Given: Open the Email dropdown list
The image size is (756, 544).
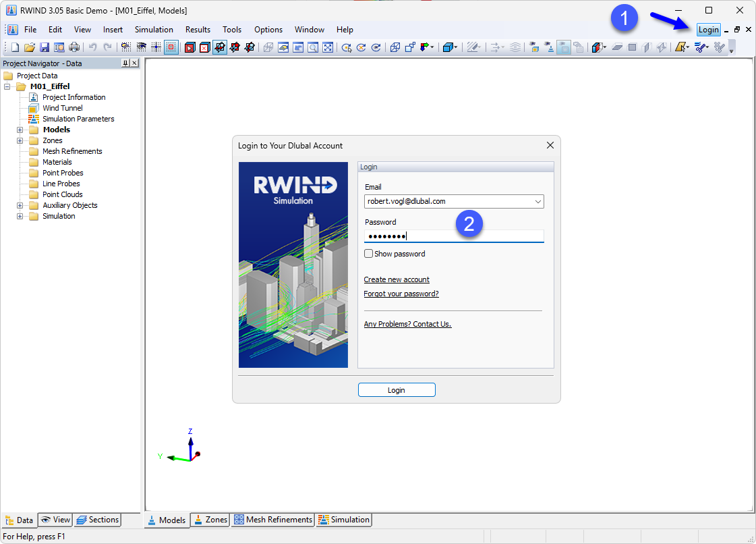Looking at the screenshot, I should click(538, 201).
